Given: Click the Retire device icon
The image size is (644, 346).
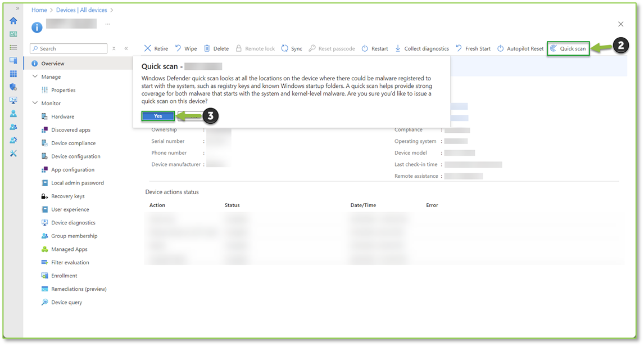Looking at the screenshot, I should click(x=148, y=48).
